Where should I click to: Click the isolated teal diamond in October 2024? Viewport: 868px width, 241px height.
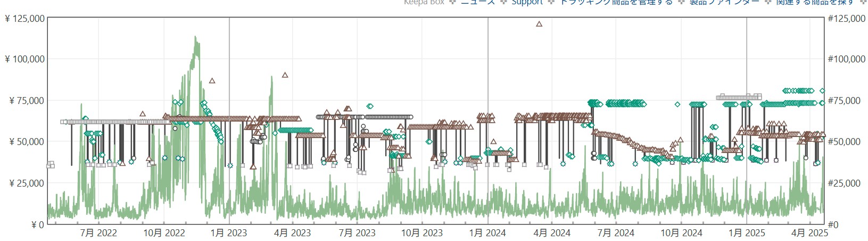click(x=677, y=105)
